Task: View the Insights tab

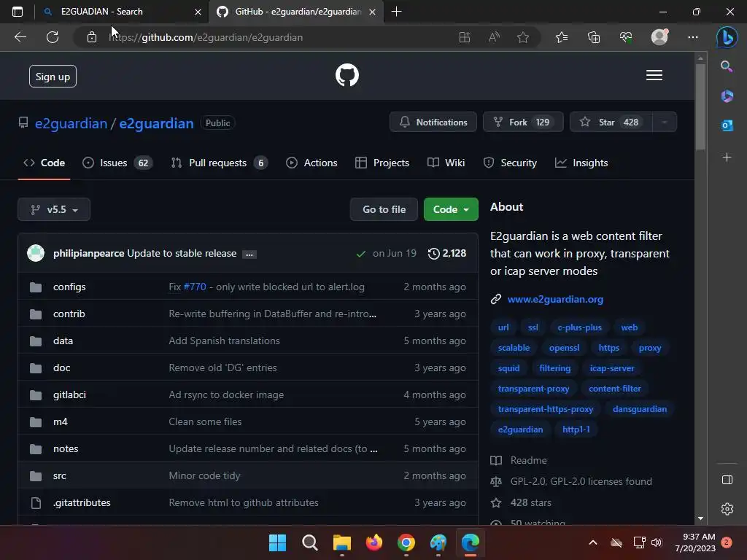Action: click(581, 163)
